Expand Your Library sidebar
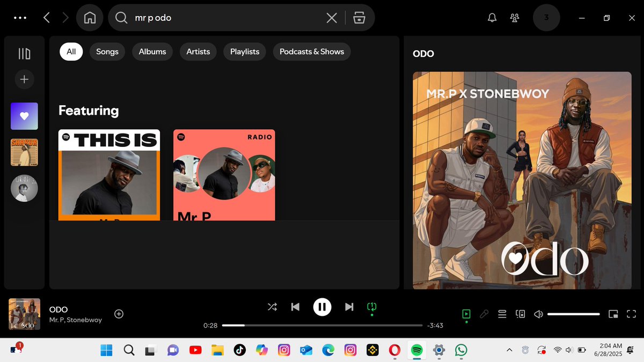Image resolution: width=644 pixels, height=362 pixels. click(x=24, y=54)
